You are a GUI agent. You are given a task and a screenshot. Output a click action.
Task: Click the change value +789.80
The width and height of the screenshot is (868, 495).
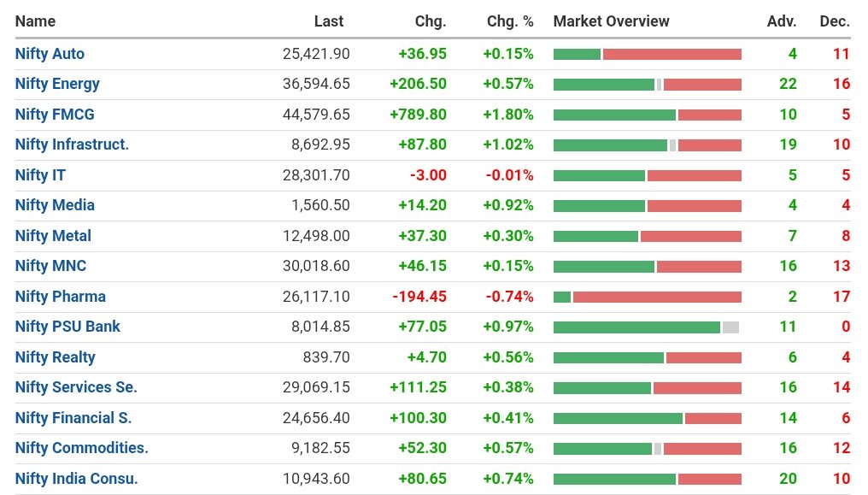pyautogui.click(x=418, y=115)
